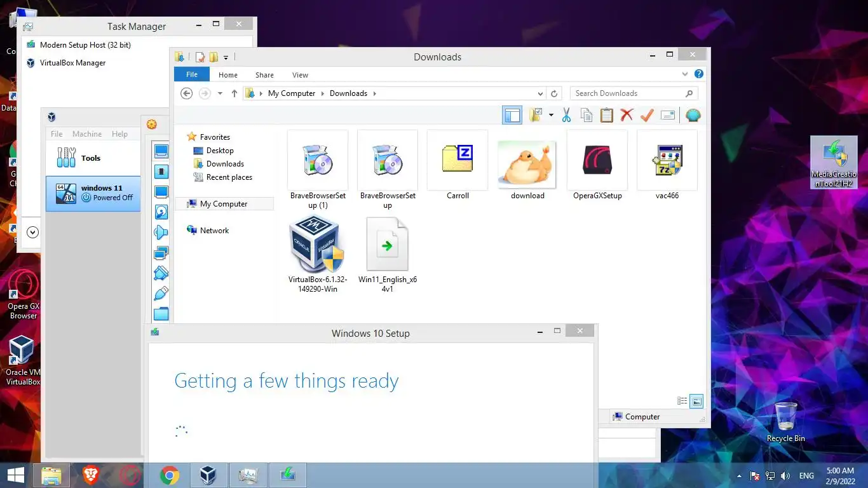Select the Win11_English_x64v1 file
Image resolution: width=868 pixels, height=488 pixels.
[x=388, y=254]
